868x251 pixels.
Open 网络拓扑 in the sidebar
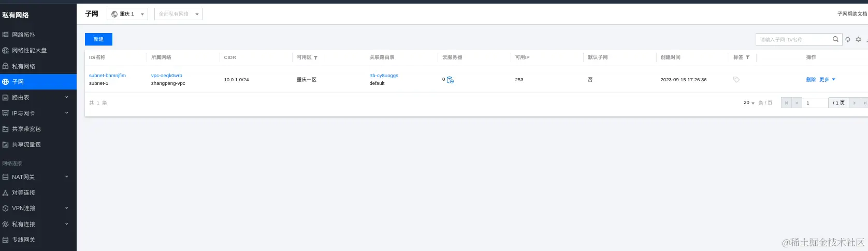click(x=38, y=35)
